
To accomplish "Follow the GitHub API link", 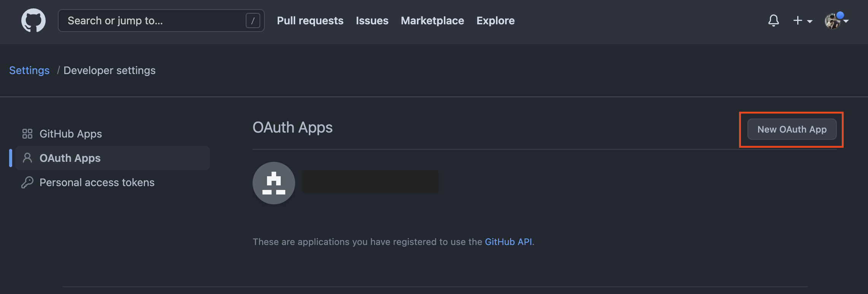I will point(508,242).
